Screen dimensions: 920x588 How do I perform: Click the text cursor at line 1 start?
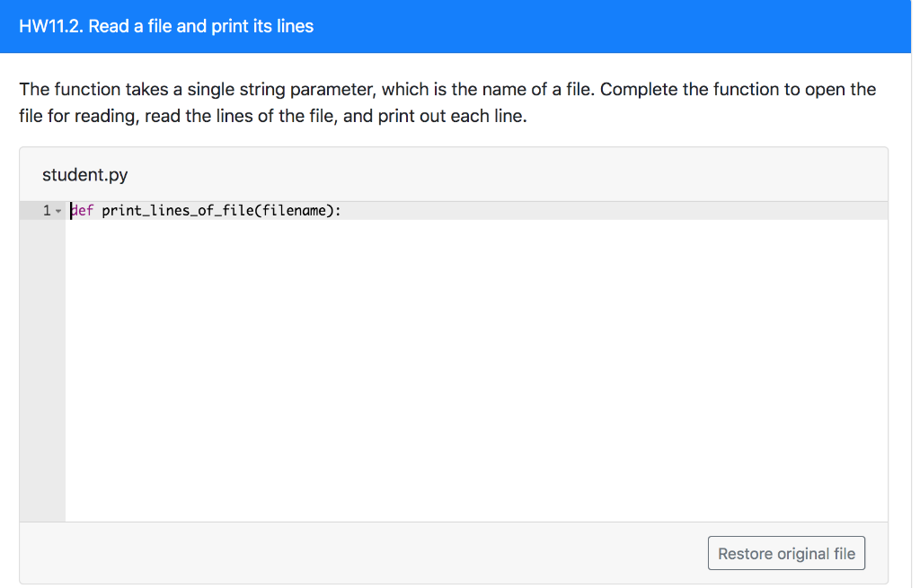click(x=71, y=210)
